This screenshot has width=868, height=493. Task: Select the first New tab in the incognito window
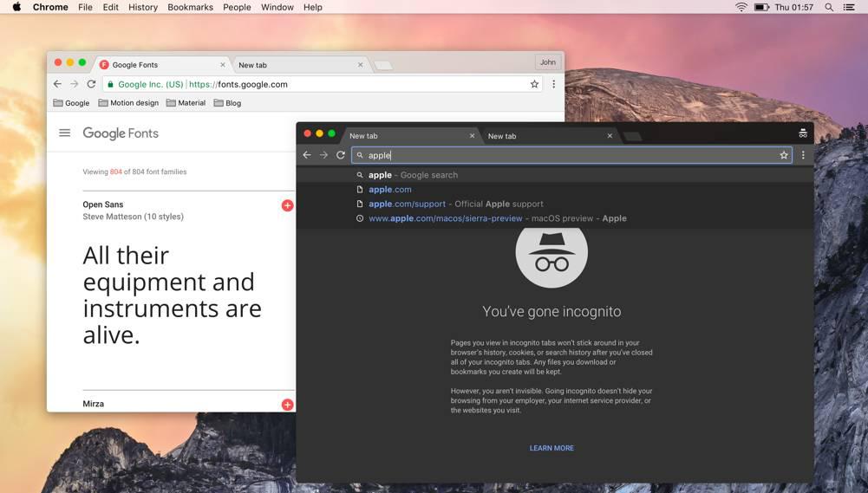411,135
